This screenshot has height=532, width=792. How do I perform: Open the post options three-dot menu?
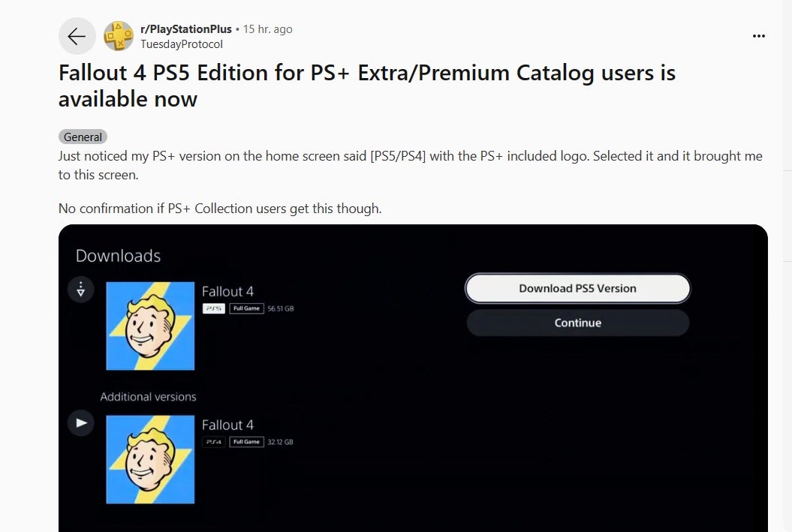click(x=759, y=35)
